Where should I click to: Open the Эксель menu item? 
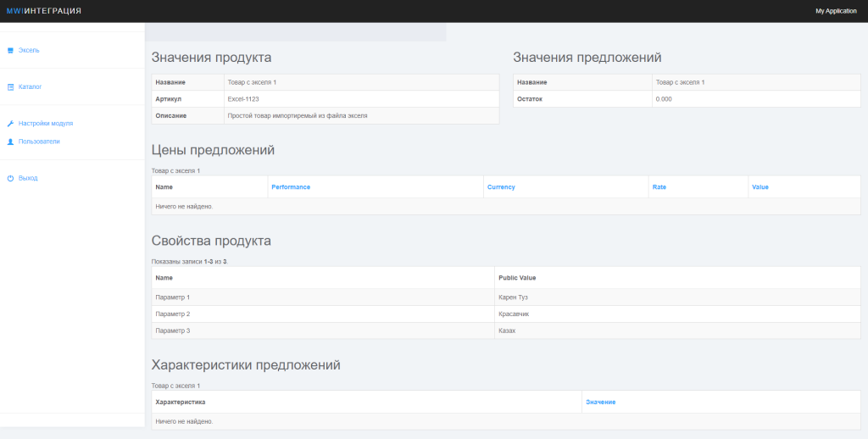[30, 51]
